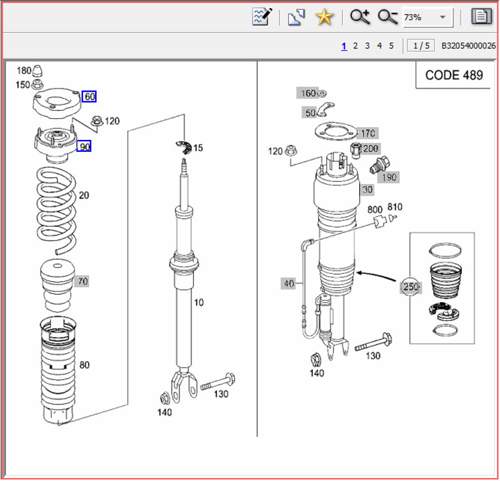This screenshot has width=500, height=481.
Task: Select part callout 250 repair kit
Action: tap(411, 287)
